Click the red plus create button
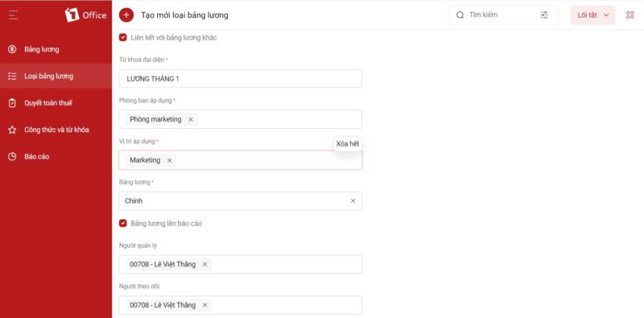Viewport: 644px width, 318px height. pyautogui.click(x=126, y=15)
